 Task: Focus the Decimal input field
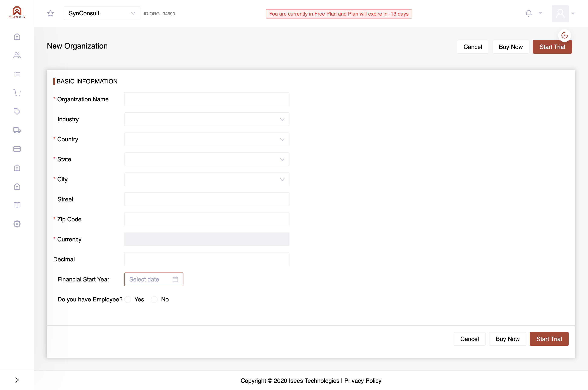207,260
